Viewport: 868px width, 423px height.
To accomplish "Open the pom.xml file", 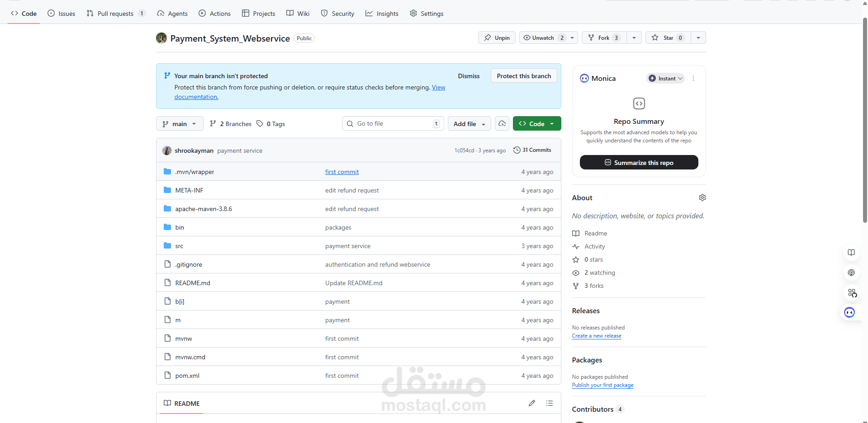I will (187, 376).
